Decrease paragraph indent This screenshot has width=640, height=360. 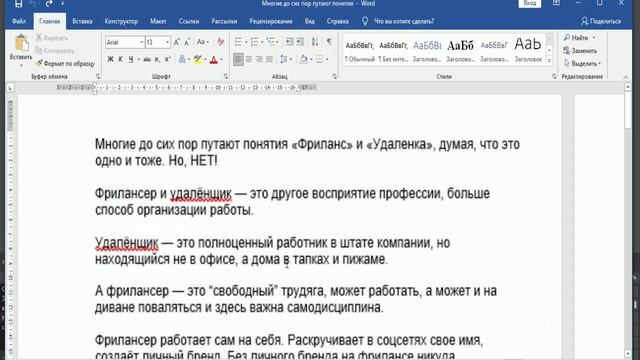(290, 42)
